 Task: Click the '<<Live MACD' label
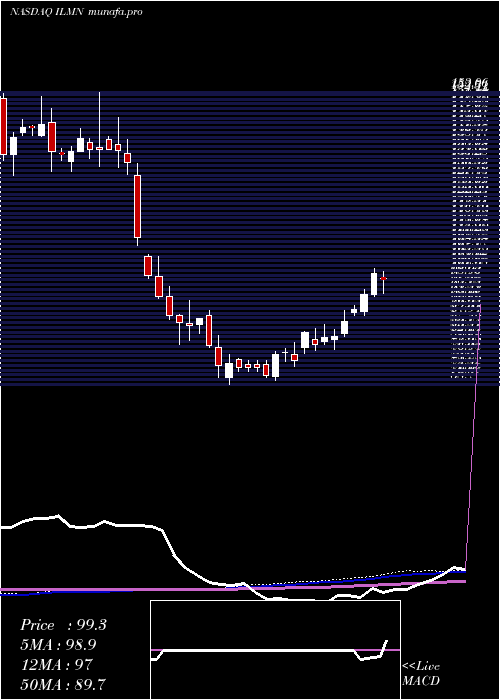421,674
